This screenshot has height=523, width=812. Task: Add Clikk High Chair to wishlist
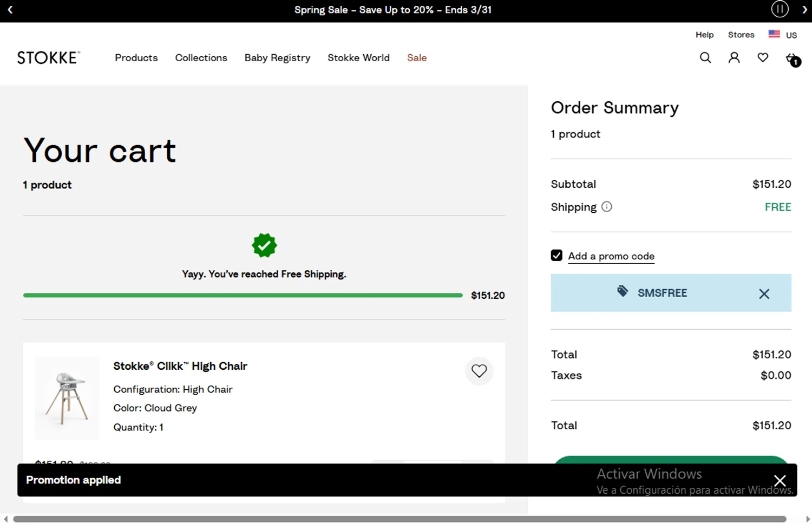coord(479,371)
